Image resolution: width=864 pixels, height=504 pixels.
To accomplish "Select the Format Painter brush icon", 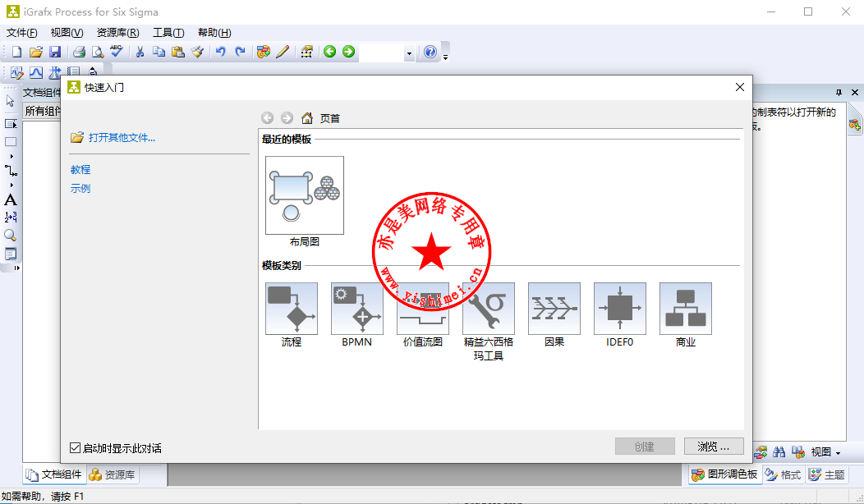I will pos(197,52).
